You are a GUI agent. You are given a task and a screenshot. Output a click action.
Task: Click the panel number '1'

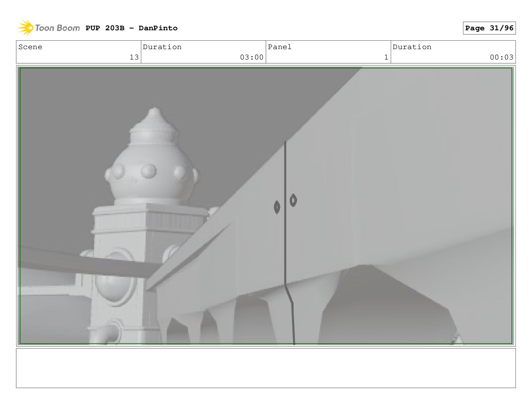[386, 57]
